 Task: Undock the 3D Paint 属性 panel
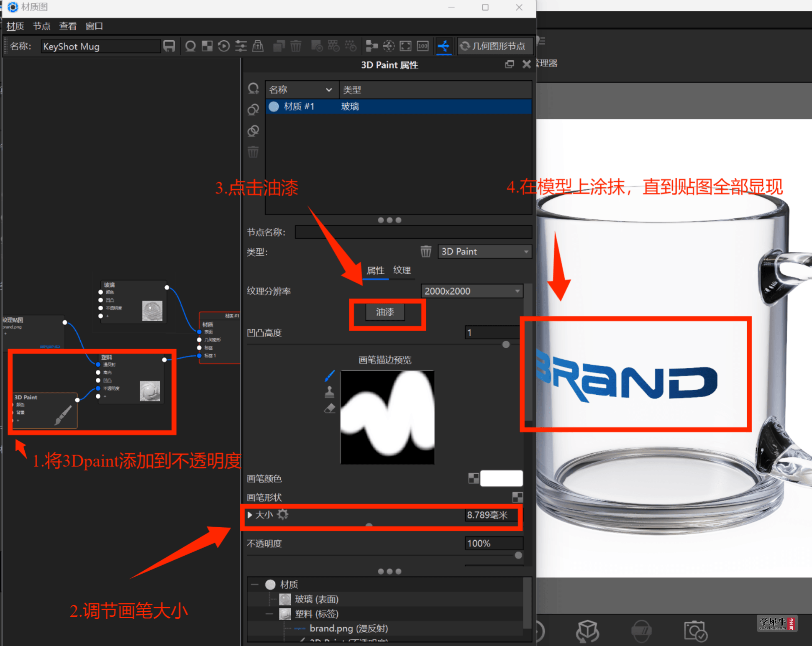(x=509, y=64)
